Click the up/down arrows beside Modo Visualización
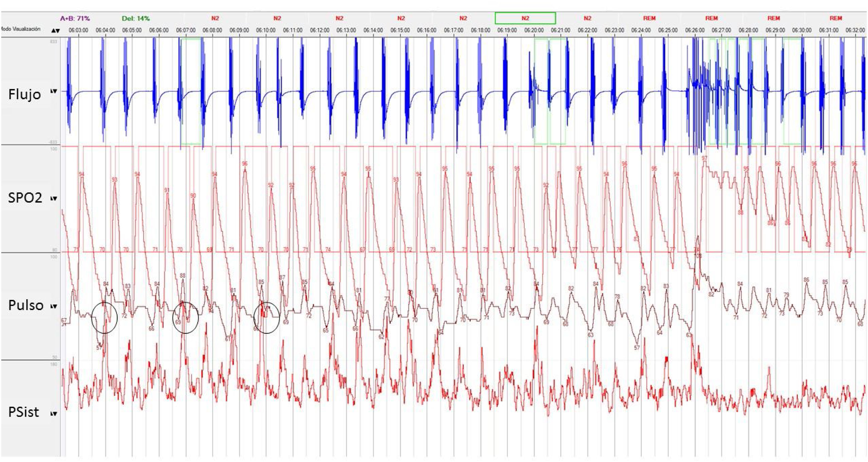 pyautogui.click(x=55, y=31)
